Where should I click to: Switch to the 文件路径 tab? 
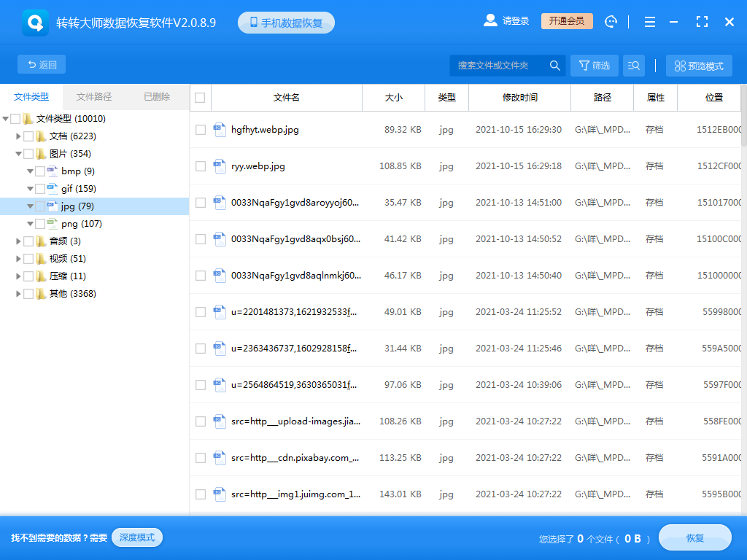coord(93,97)
